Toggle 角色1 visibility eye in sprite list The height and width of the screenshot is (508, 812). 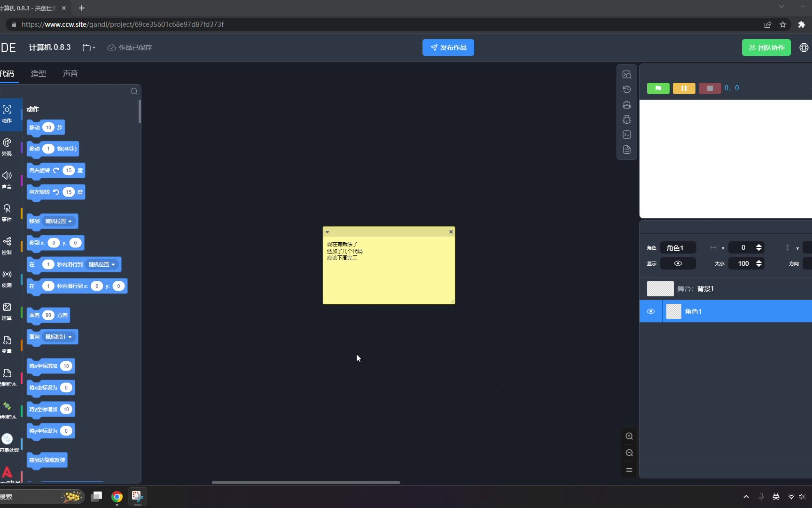(x=651, y=311)
